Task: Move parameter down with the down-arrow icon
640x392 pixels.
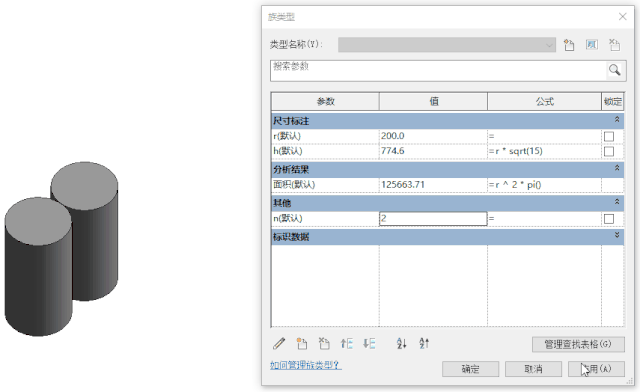Action: click(x=369, y=344)
